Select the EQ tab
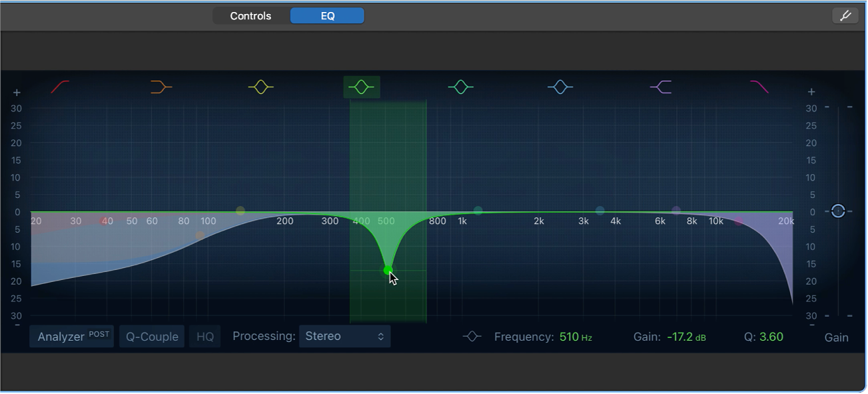868x394 pixels. (x=327, y=15)
